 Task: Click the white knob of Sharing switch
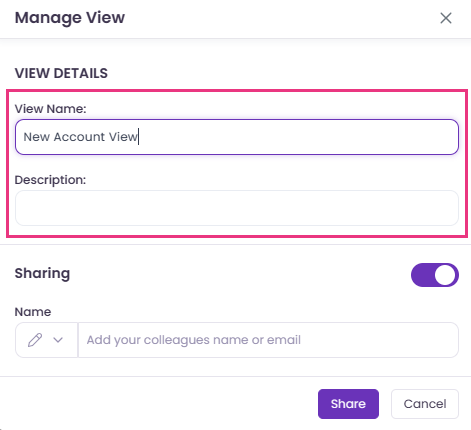[x=445, y=275]
